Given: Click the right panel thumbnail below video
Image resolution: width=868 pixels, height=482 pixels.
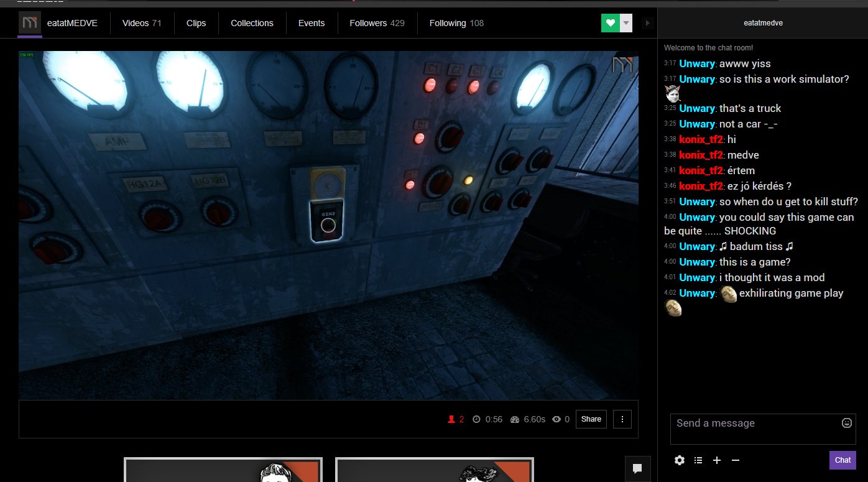Looking at the screenshot, I should tap(435, 470).
